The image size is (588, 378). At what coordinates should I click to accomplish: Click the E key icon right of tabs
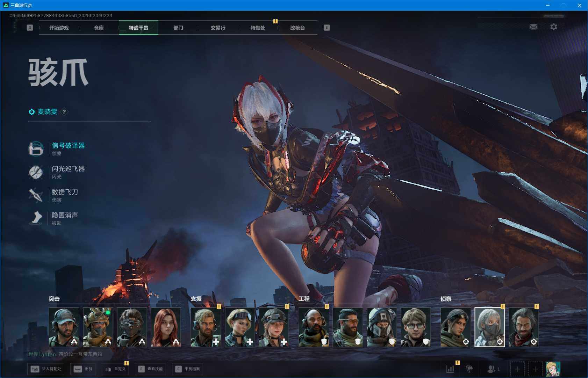coord(327,28)
